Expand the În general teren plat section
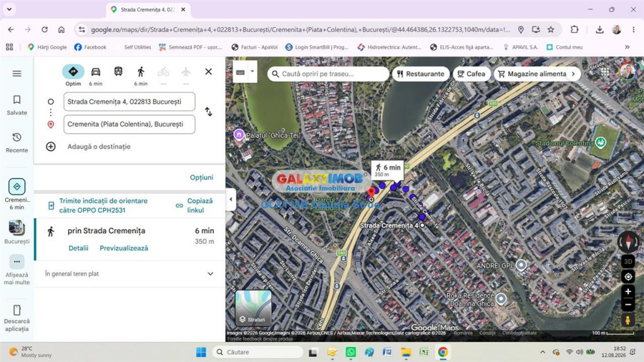 (210, 274)
